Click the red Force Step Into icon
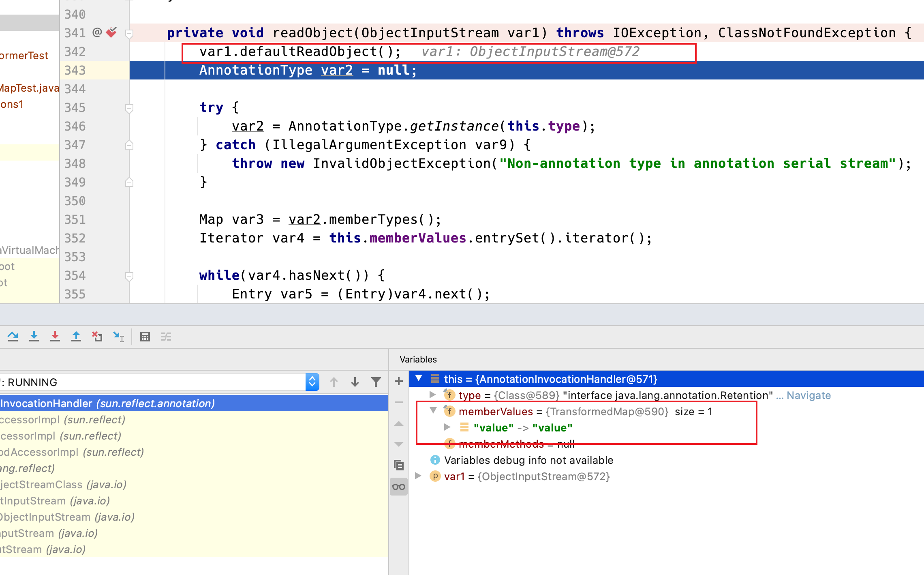The image size is (924, 575). 55,337
